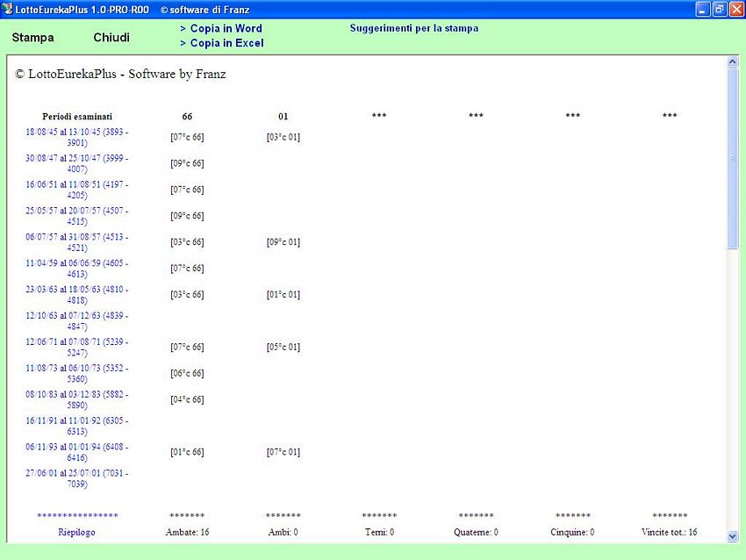Click the Quaterne: 0 summary
The width and height of the screenshot is (746, 560).
[476, 533]
